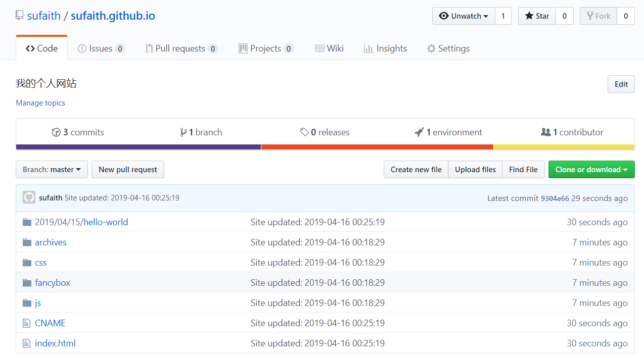This screenshot has width=644, height=358.
Task: Open the Branch: master selector
Action: coord(51,169)
